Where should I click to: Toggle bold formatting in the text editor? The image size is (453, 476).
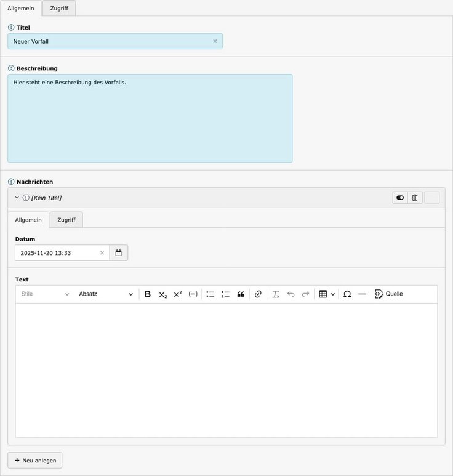point(148,294)
